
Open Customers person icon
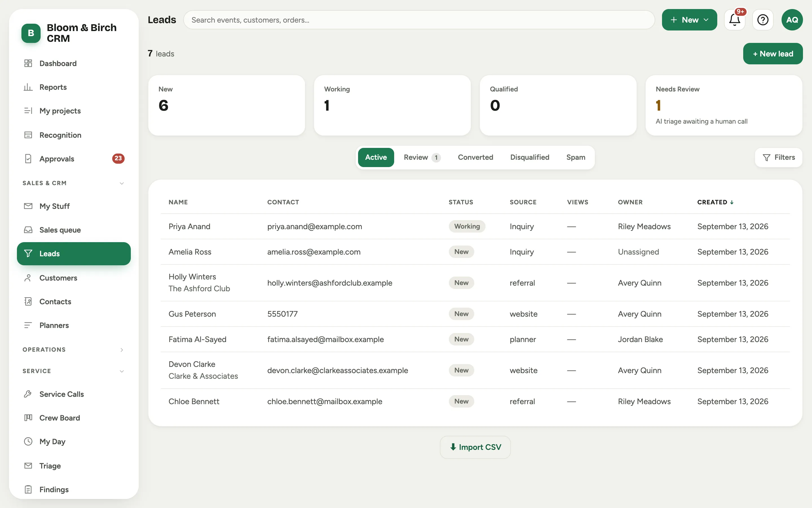click(x=28, y=278)
